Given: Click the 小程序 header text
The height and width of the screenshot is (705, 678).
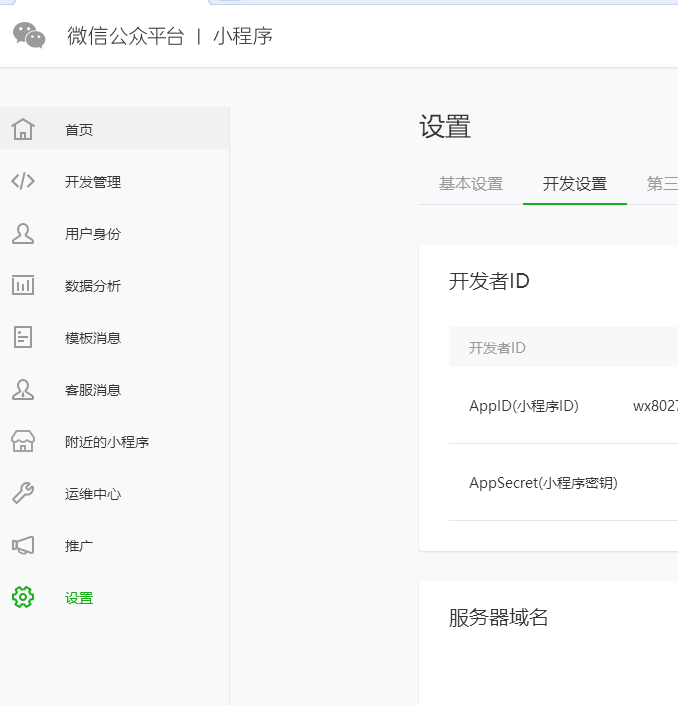Looking at the screenshot, I should (x=243, y=36).
